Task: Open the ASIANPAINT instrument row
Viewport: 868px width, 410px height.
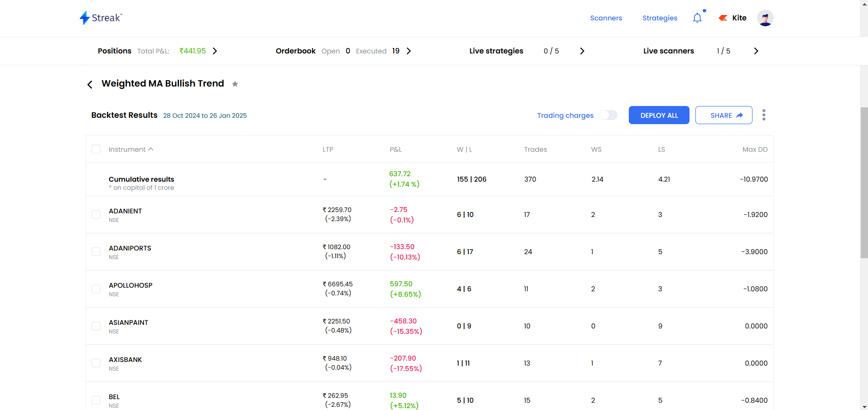Action: click(x=429, y=326)
